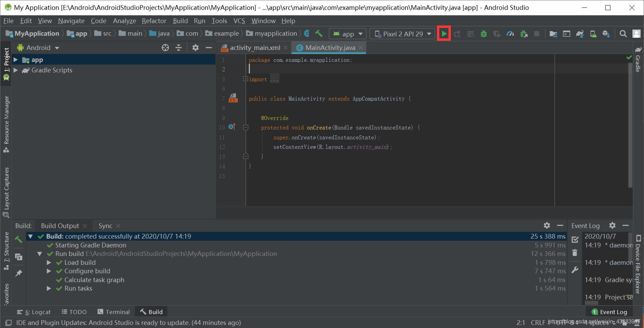Open the Android project view dropdown
The height and width of the screenshot is (328, 644).
[x=38, y=48]
